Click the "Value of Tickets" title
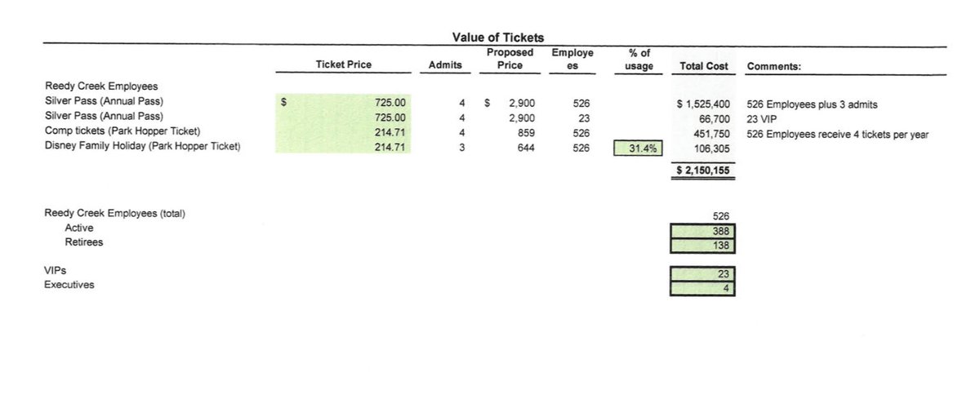 point(497,37)
